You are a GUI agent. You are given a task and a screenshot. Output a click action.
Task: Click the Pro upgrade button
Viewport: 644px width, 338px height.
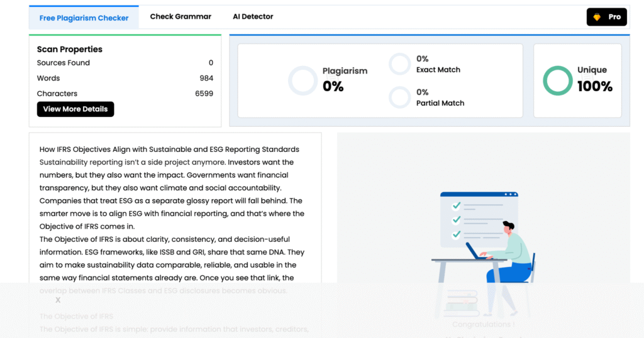click(x=607, y=17)
